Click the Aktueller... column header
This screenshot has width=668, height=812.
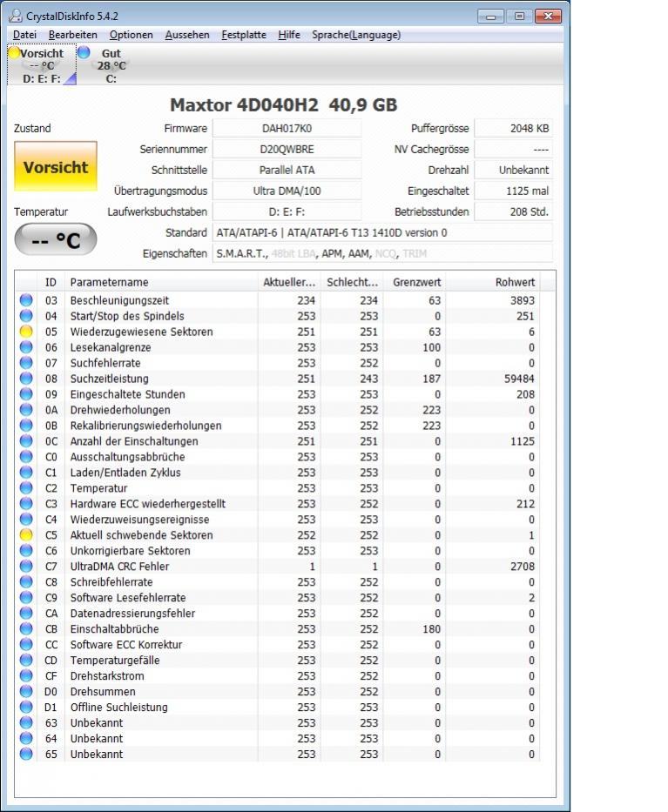289,282
